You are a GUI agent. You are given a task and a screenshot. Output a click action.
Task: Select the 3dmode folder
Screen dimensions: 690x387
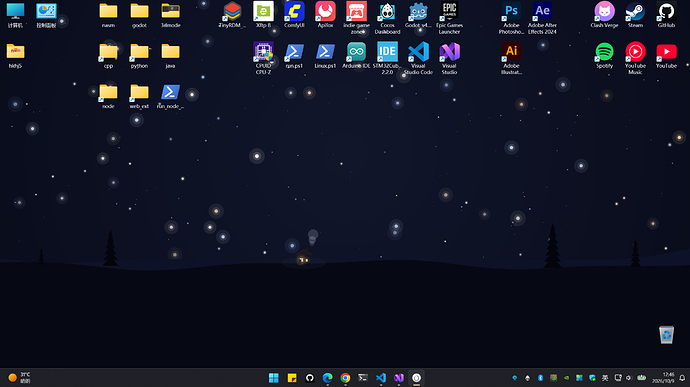pyautogui.click(x=170, y=15)
